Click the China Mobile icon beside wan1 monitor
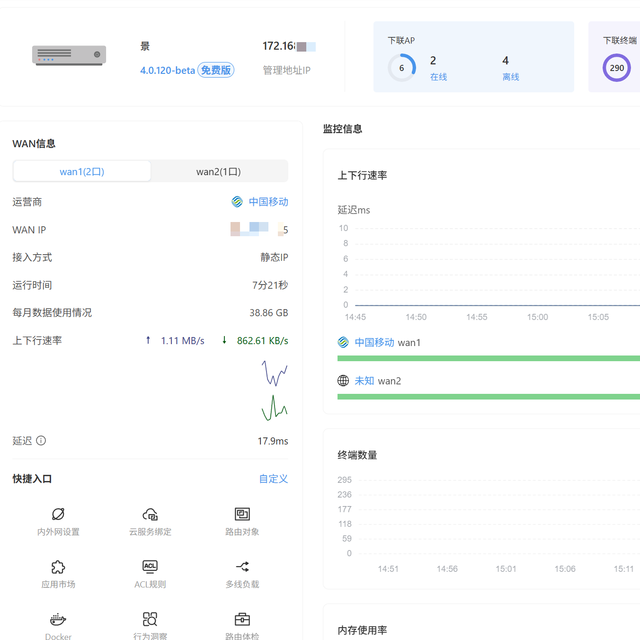The image size is (640, 640). pyautogui.click(x=343, y=342)
